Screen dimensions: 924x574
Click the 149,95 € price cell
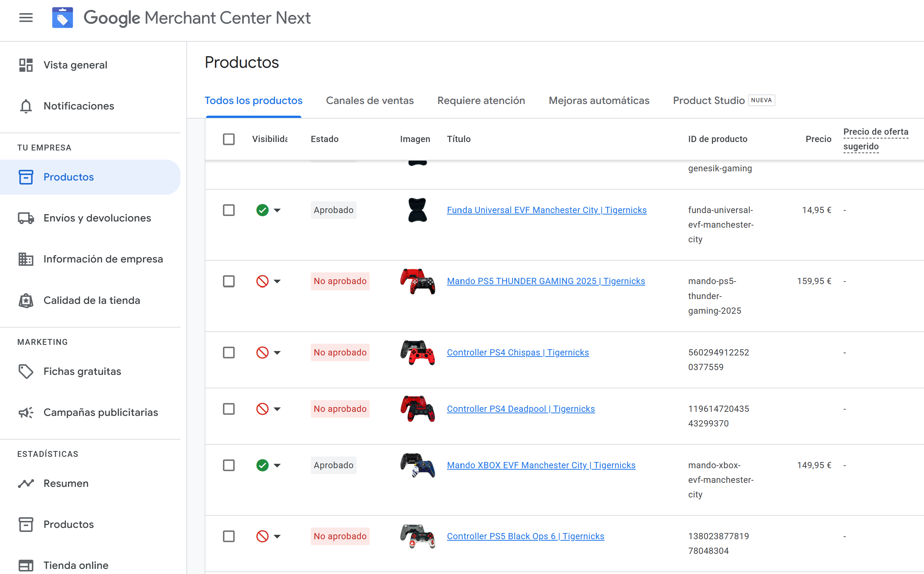click(x=814, y=465)
